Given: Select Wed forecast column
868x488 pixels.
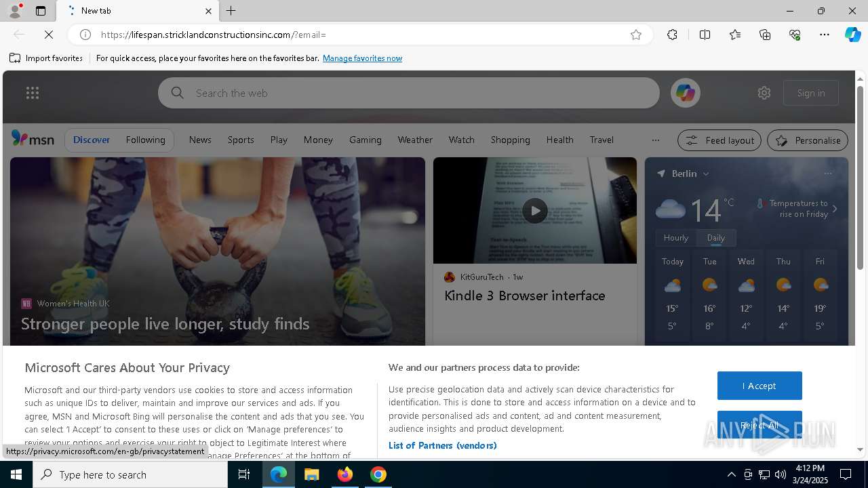Looking at the screenshot, I should [746, 296].
